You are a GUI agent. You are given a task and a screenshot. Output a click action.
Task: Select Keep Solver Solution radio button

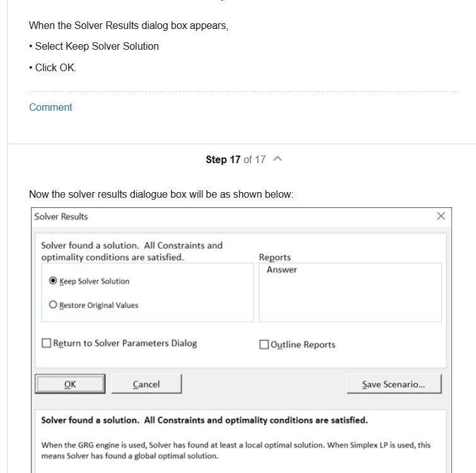[x=53, y=281]
